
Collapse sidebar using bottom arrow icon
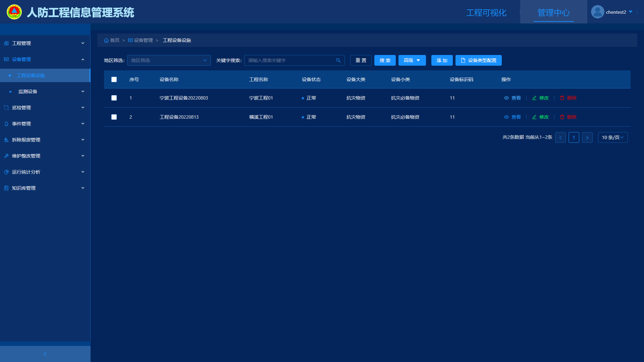[45, 354]
